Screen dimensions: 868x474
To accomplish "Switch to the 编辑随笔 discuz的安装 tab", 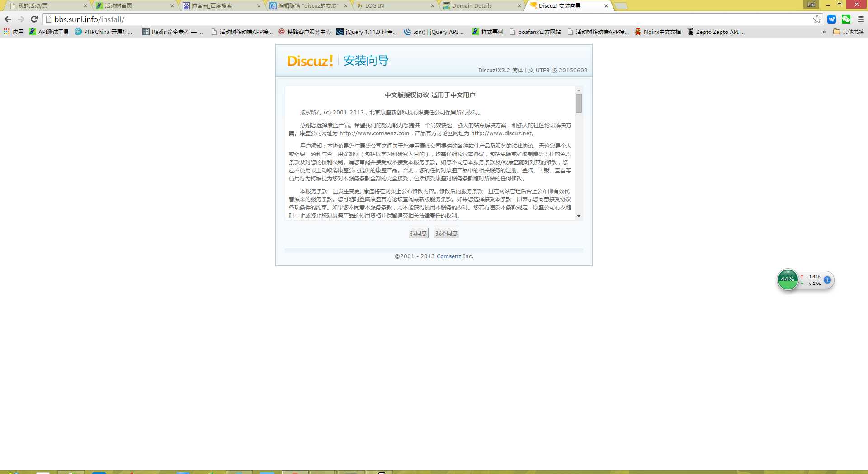I will coord(307,6).
